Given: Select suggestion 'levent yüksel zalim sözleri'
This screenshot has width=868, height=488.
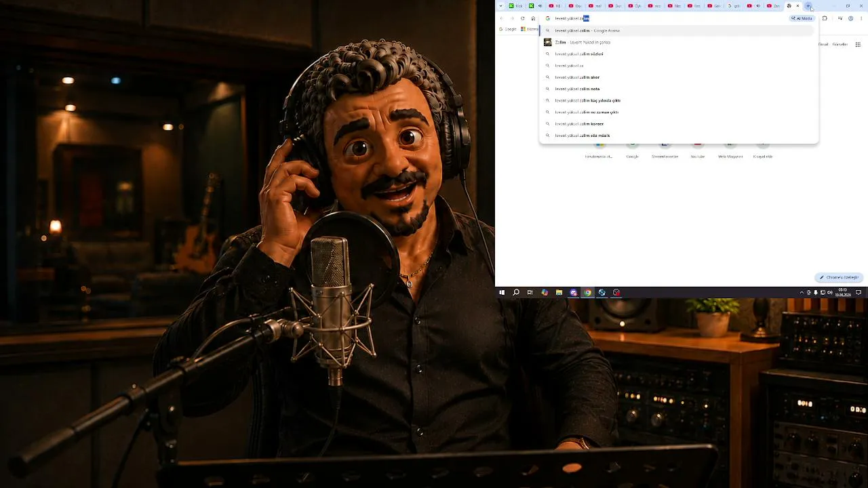Looking at the screenshot, I should coord(679,54).
